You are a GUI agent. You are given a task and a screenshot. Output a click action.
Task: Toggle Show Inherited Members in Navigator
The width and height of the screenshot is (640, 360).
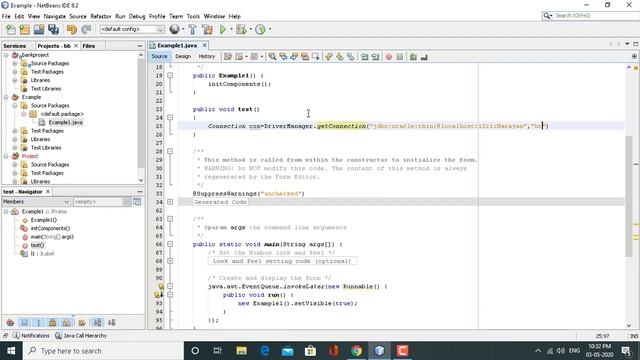pyautogui.click(x=10, y=322)
